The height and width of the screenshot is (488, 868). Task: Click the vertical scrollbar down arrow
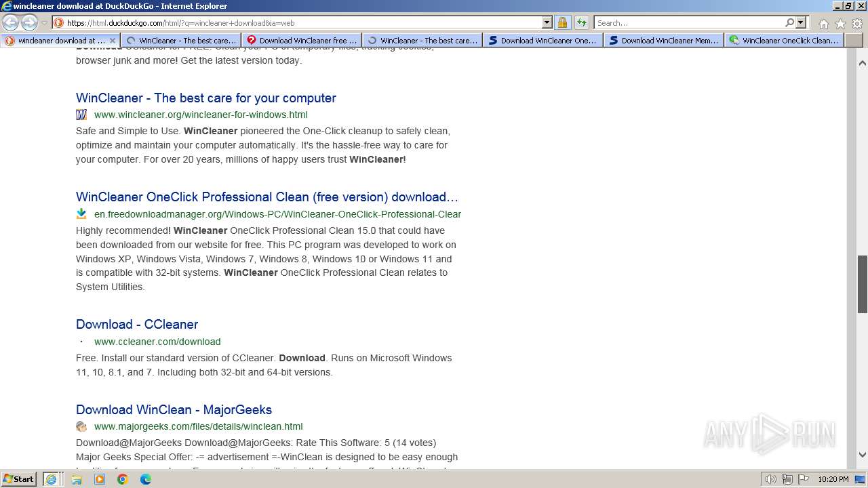coord(862,455)
